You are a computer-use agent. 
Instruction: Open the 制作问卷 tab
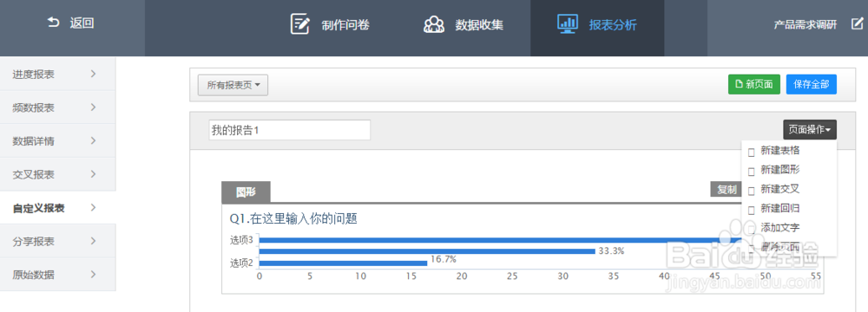pos(330,25)
